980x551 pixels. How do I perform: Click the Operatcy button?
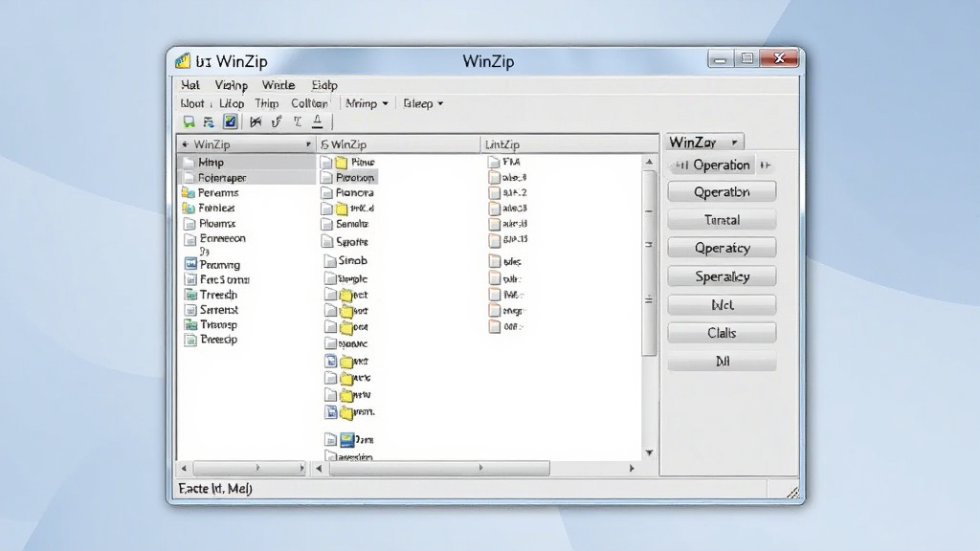click(722, 248)
